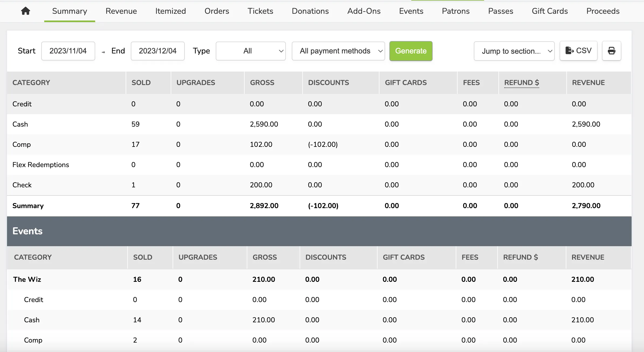Switch to the Events tab
The image size is (644, 352).
coord(411,11)
